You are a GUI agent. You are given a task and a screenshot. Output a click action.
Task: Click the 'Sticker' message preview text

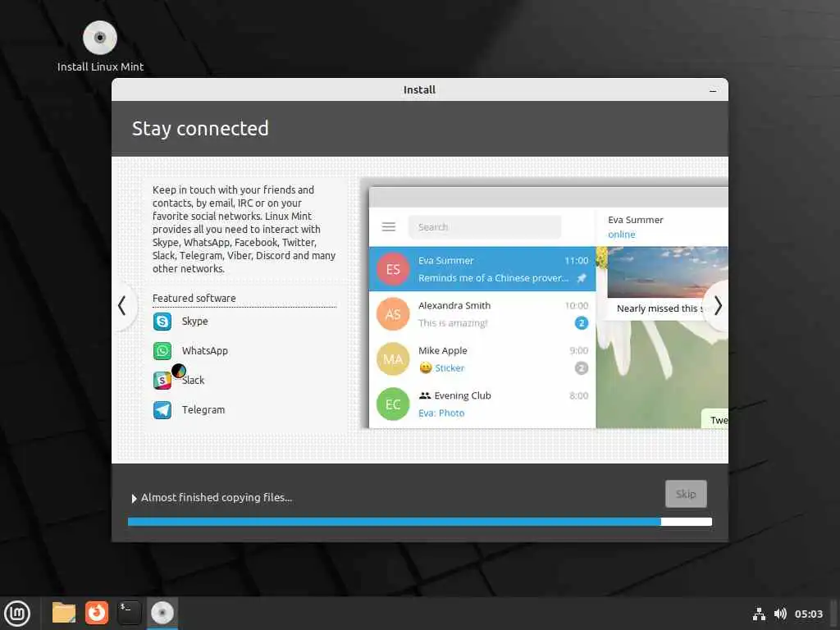click(x=450, y=368)
